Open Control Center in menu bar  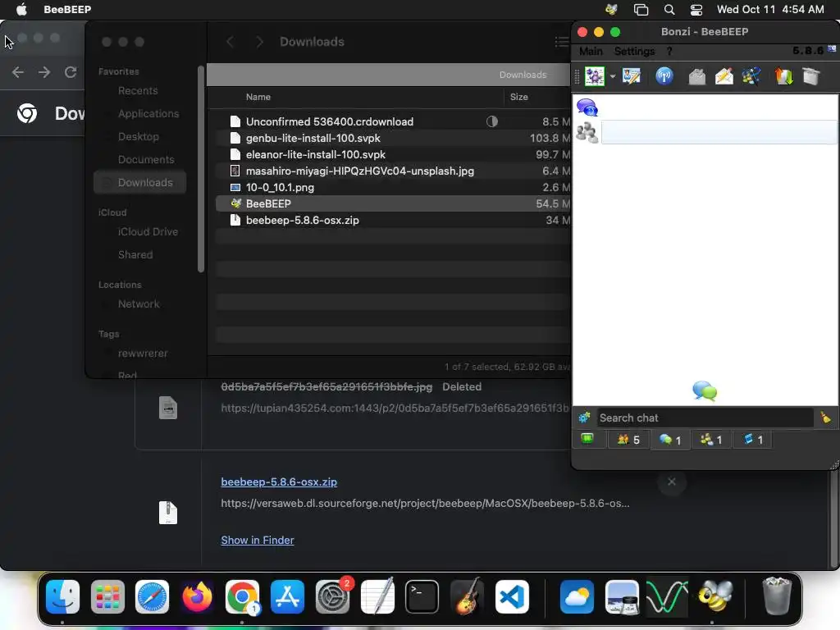click(696, 9)
